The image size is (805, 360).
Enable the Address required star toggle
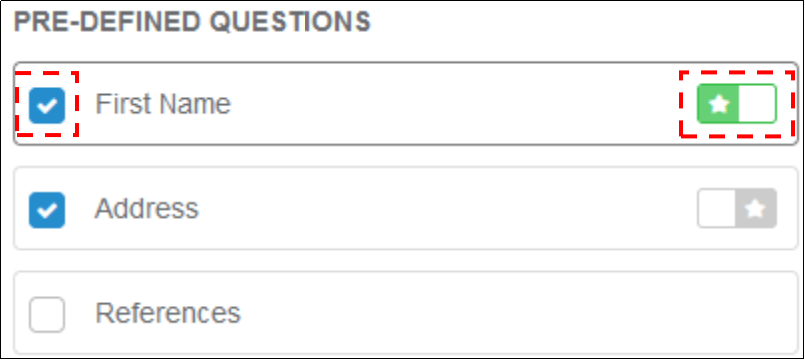point(737,209)
